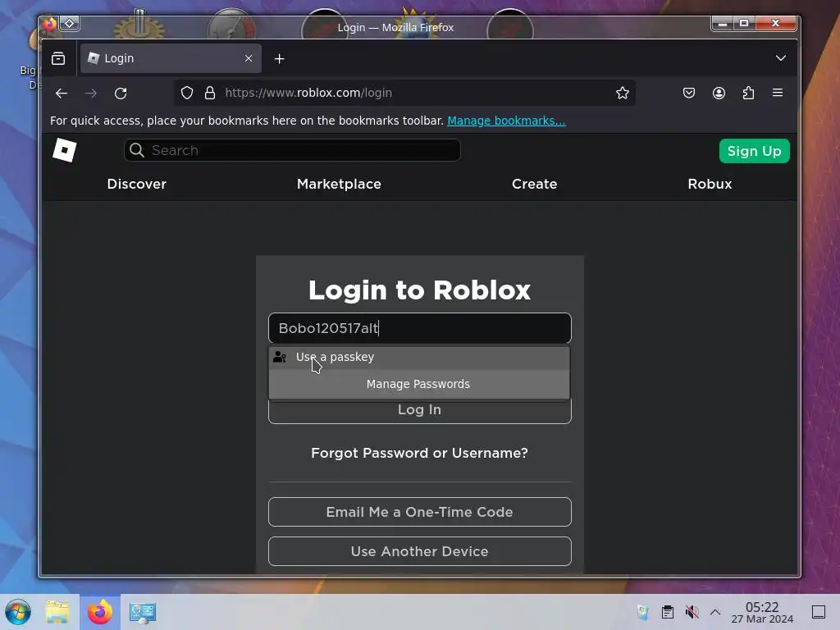Click show desktop button in taskbar
Viewport: 840px width, 630px height.
click(819, 612)
